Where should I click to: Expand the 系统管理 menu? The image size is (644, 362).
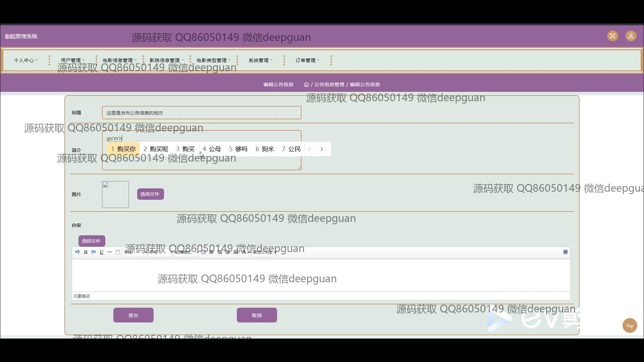coord(261,60)
